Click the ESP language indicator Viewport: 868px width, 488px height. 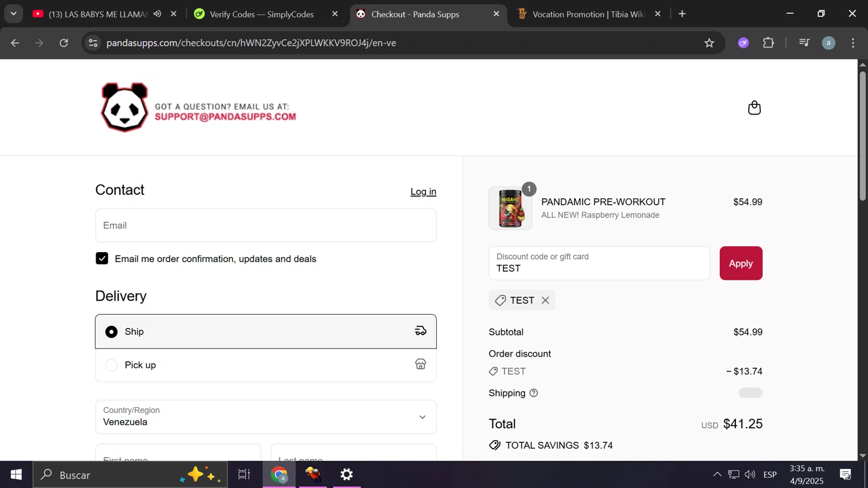[x=770, y=475]
